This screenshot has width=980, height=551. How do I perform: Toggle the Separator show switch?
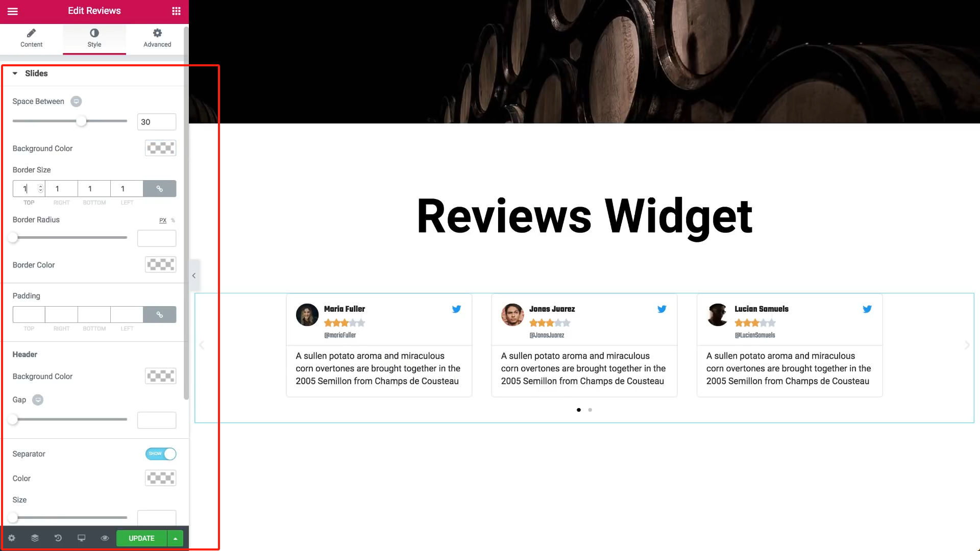[x=161, y=454]
